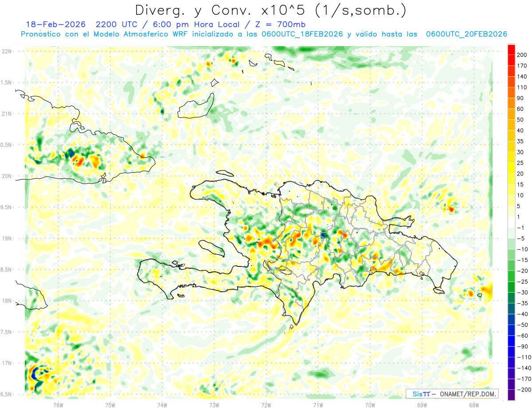This screenshot has height=411, width=532.
Task: Click the "73W" longitude label
Action: click(x=214, y=405)
